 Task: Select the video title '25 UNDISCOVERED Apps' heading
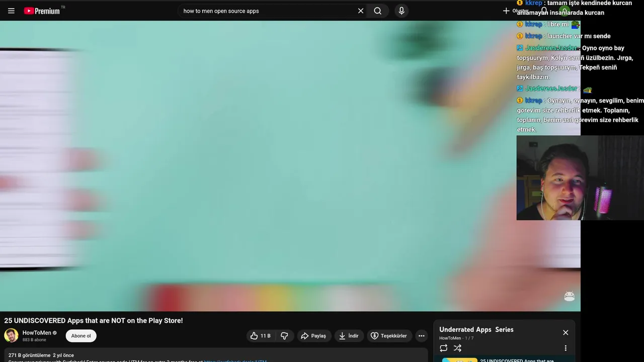click(x=94, y=321)
